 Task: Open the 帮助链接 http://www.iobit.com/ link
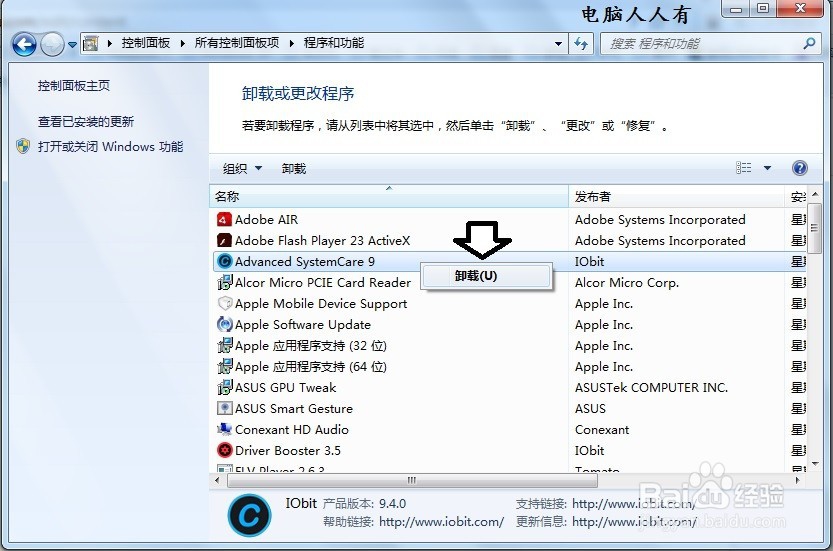click(441, 522)
